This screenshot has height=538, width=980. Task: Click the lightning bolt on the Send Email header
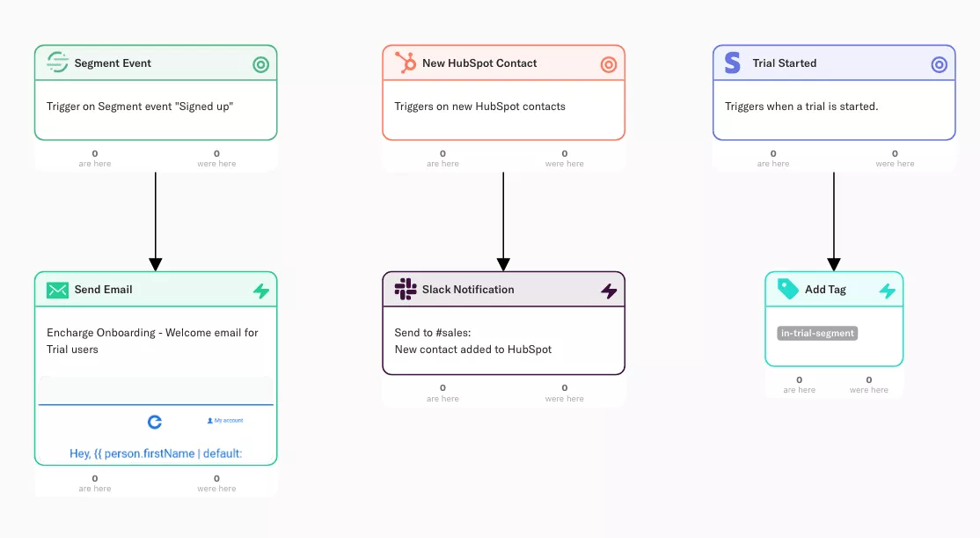pos(261,289)
